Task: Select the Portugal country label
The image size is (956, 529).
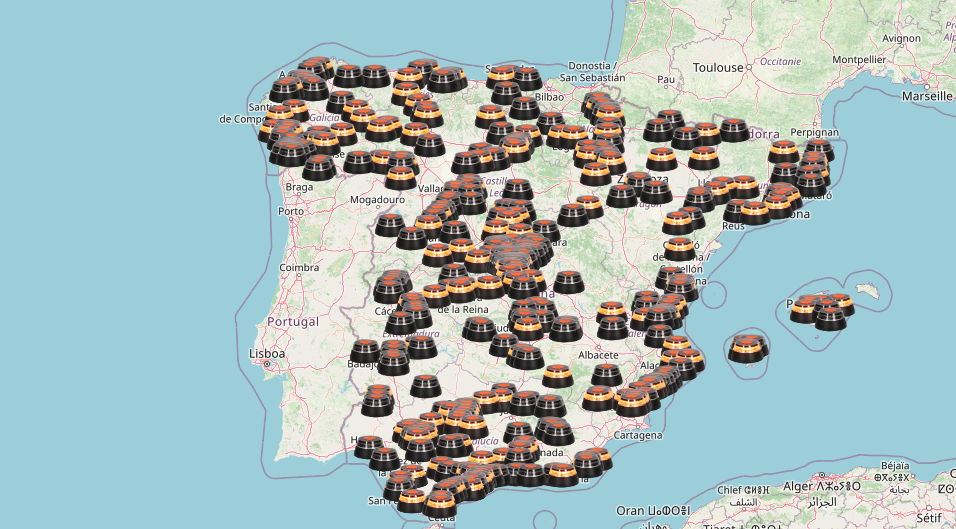Action: tap(293, 321)
